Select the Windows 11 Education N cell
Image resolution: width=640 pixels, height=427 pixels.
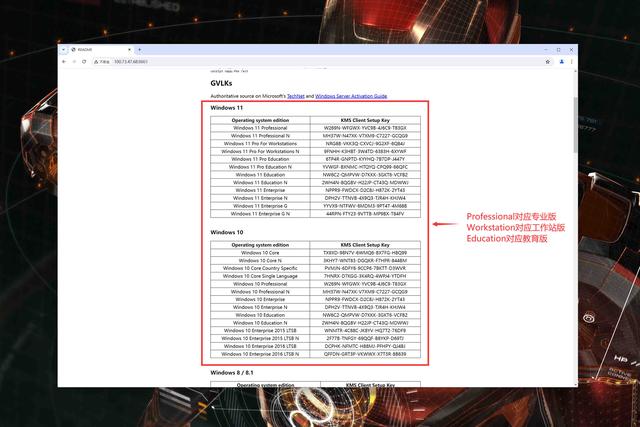point(260,182)
